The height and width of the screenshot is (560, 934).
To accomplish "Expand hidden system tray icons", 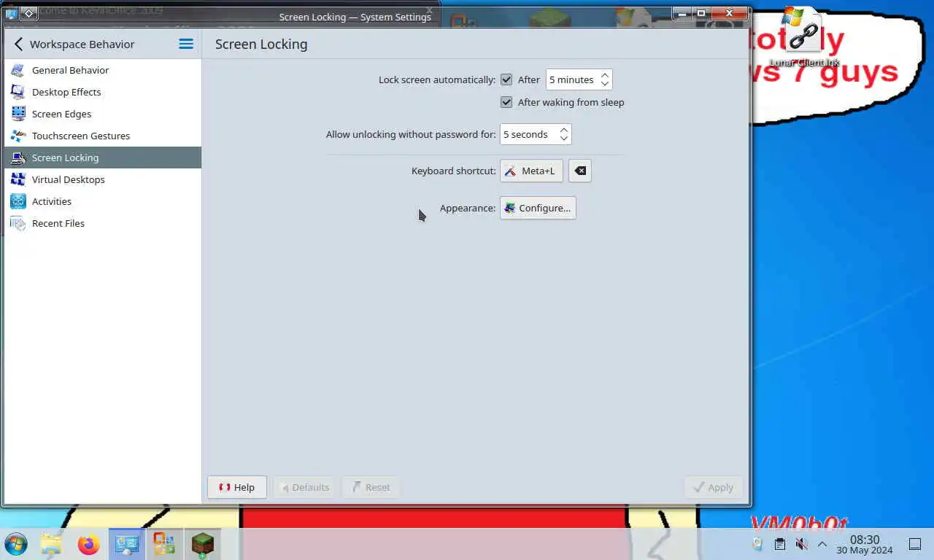I will [x=822, y=544].
